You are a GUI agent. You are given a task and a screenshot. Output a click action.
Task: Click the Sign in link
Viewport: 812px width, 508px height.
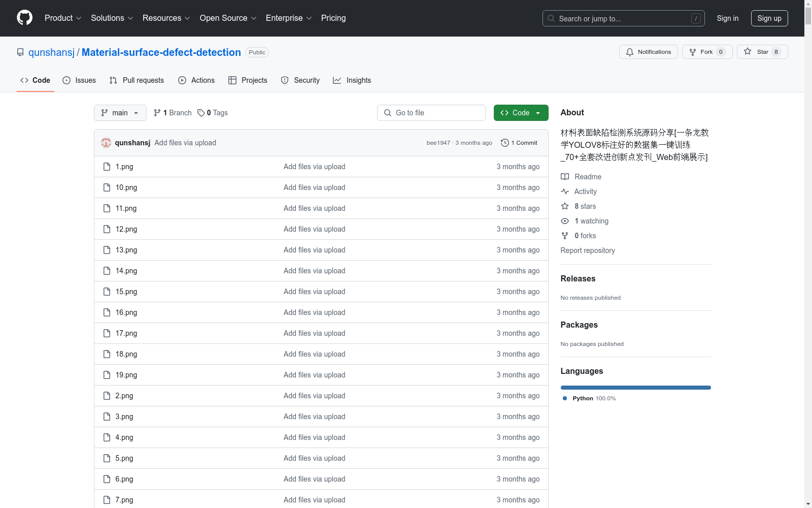click(728, 18)
